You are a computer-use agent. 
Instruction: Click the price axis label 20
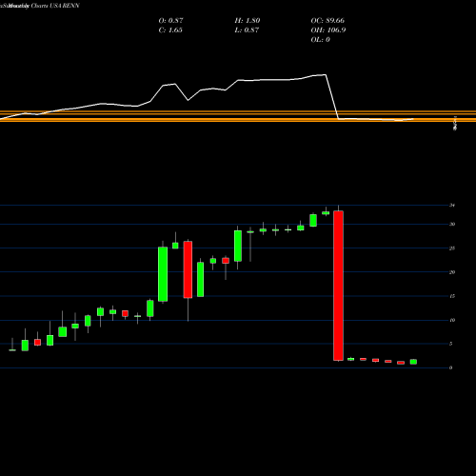click(x=452, y=272)
